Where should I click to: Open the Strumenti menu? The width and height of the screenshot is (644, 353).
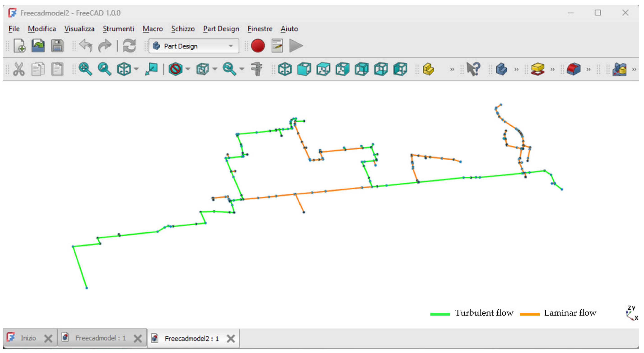(x=118, y=29)
